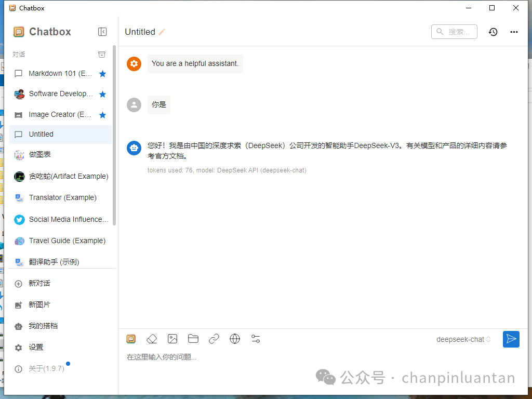Open the 翻译助手 (示例) conversation

[60, 262]
